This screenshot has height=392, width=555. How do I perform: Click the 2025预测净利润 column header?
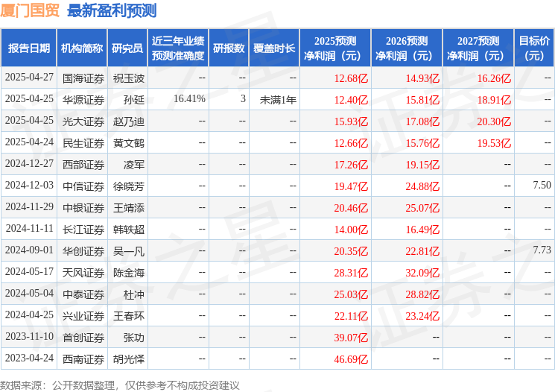tap(335, 48)
